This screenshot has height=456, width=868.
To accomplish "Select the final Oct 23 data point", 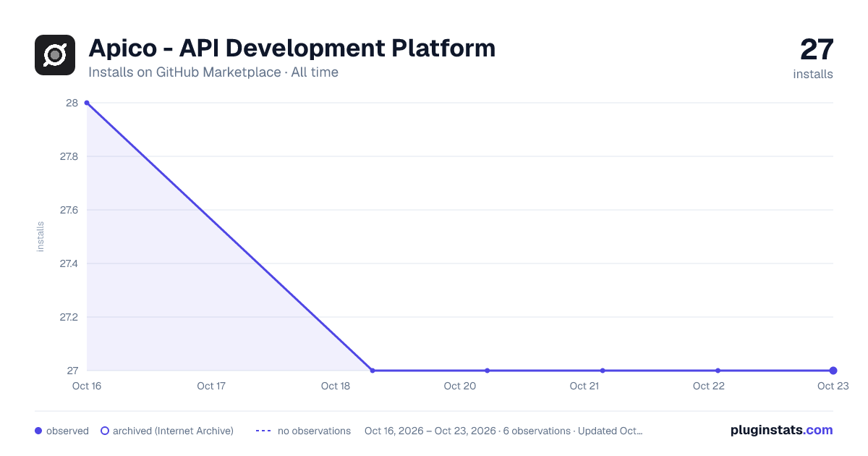I will point(833,371).
